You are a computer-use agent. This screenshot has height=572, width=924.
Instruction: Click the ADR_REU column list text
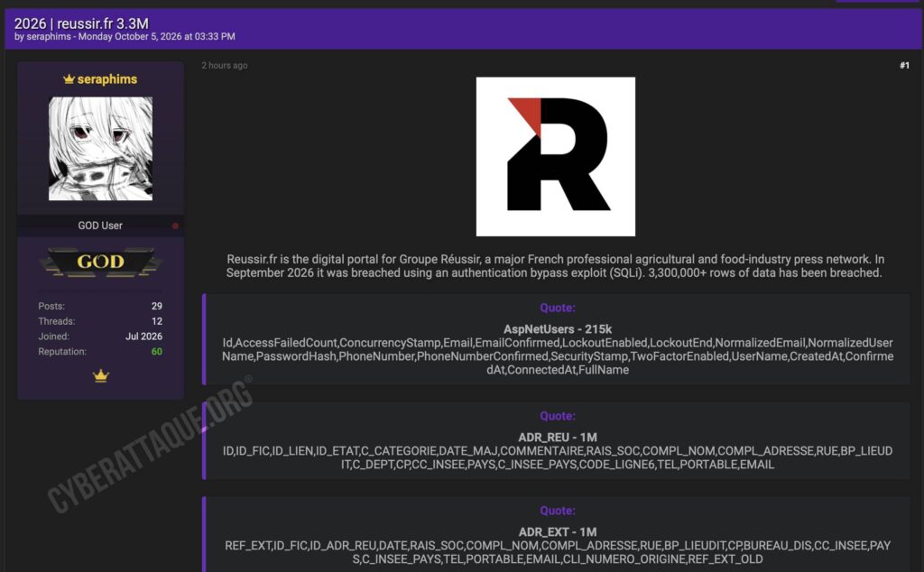click(558, 457)
